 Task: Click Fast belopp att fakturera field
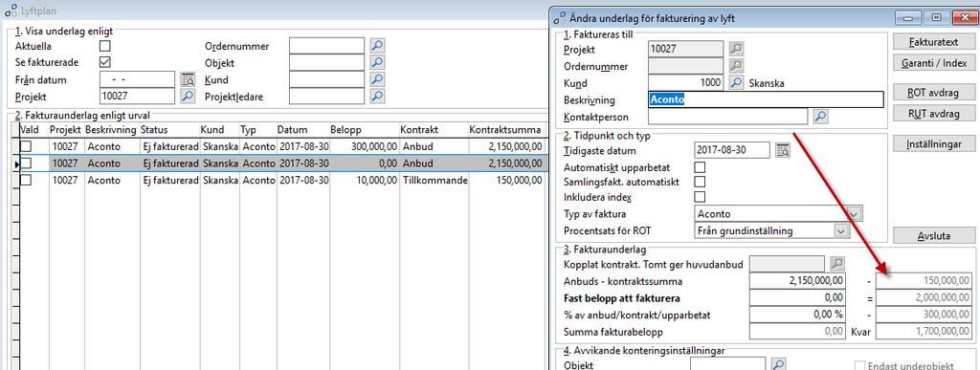pyautogui.click(x=798, y=297)
